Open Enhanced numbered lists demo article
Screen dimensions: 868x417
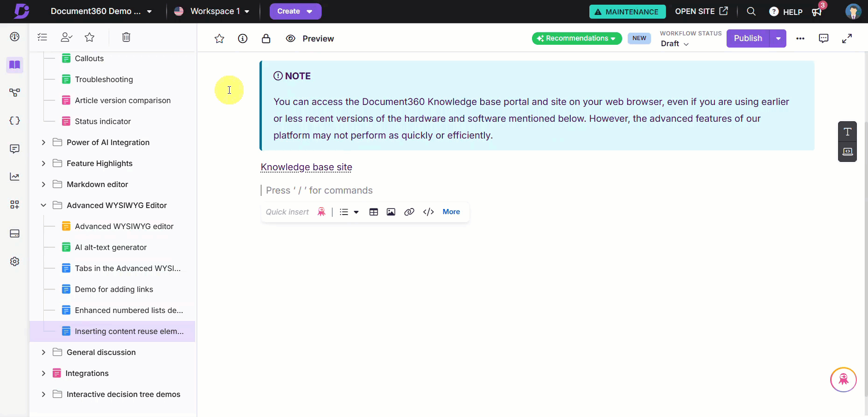129,311
